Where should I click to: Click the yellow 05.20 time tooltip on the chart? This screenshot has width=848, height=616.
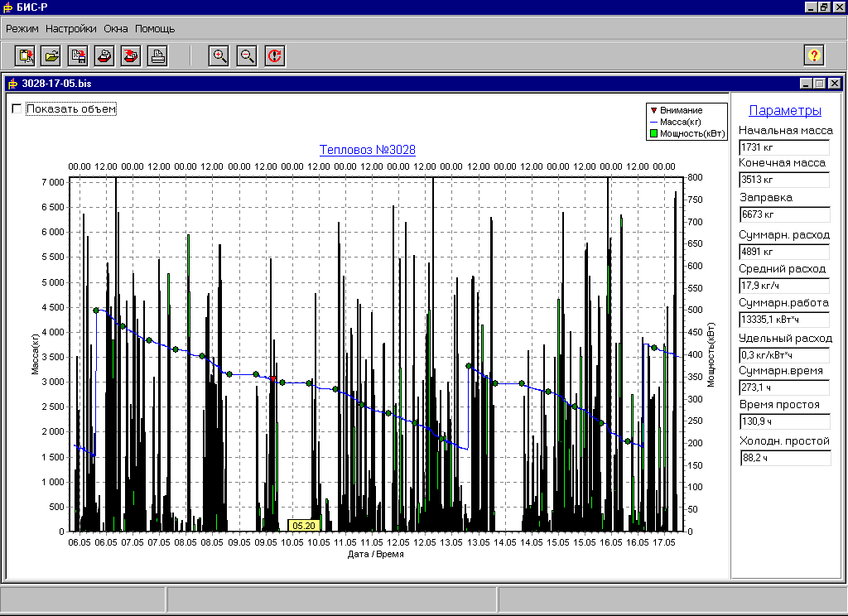[x=303, y=526]
